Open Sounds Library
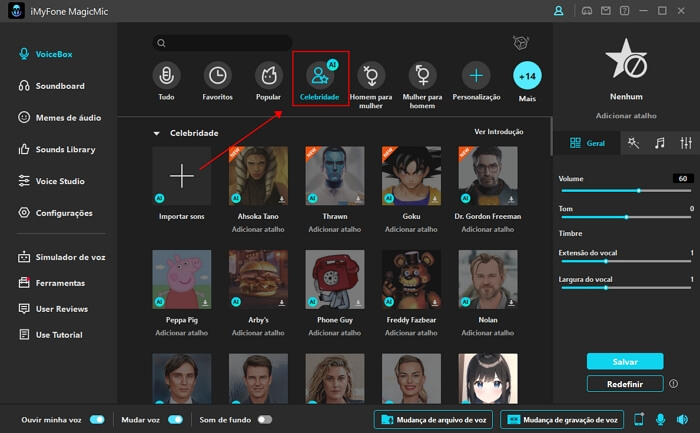The image size is (700, 433). [x=57, y=149]
